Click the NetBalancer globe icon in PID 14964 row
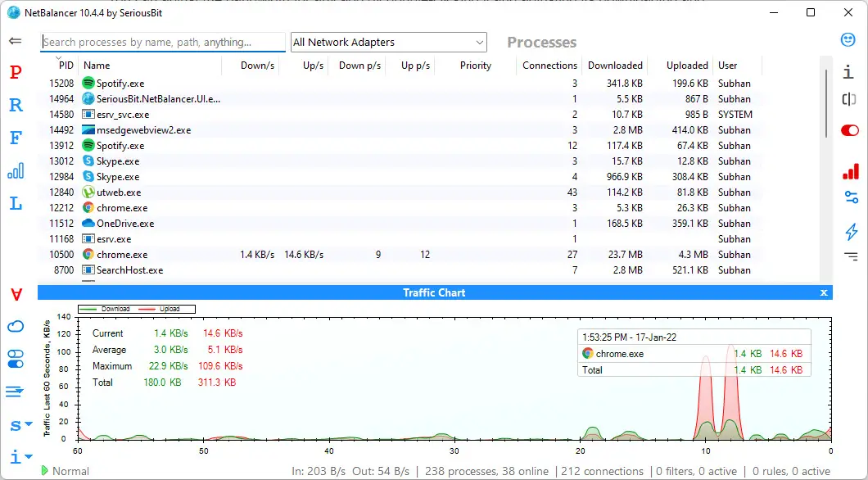The image size is (868, 480). point(88,98)
